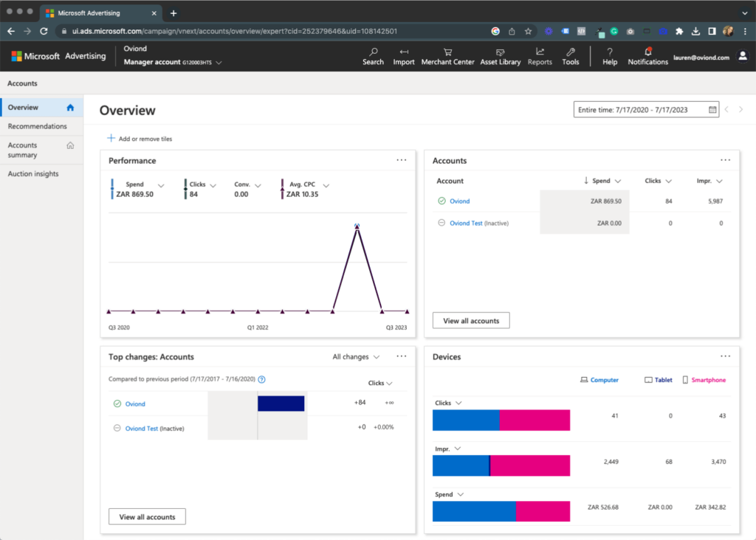The image size is (756, 540).
Task: Click the help icon next to compared period
Action: 262,380
